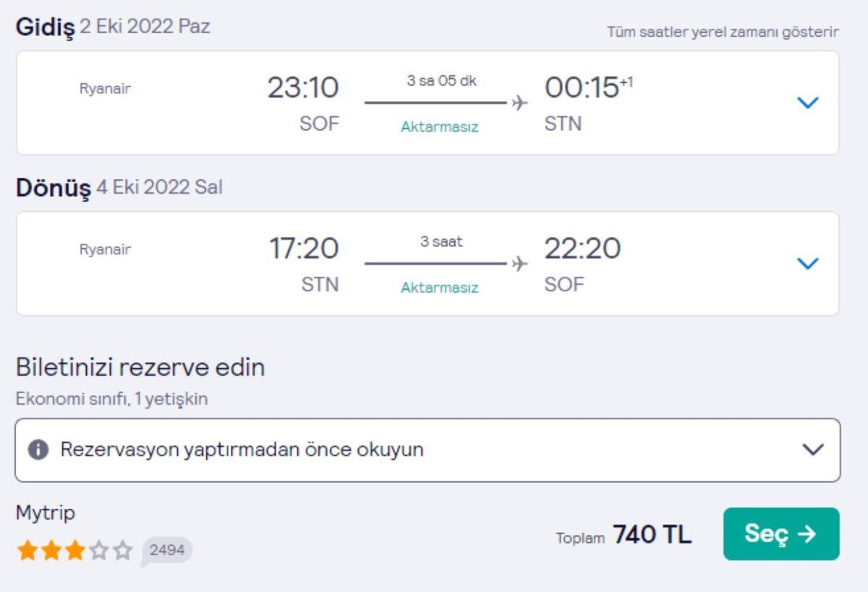Click the 22:20 arrival time at SOF
868x592 pixels.
coord(582,249)
